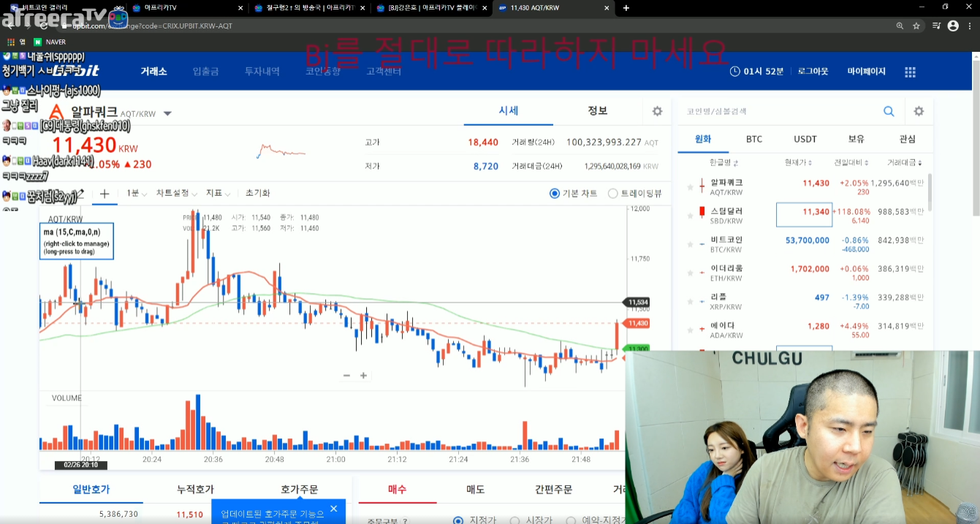The height and width of the screenshot is (524, 980).
Task: Select the 원화 market tab
Action: coord(703,139)
